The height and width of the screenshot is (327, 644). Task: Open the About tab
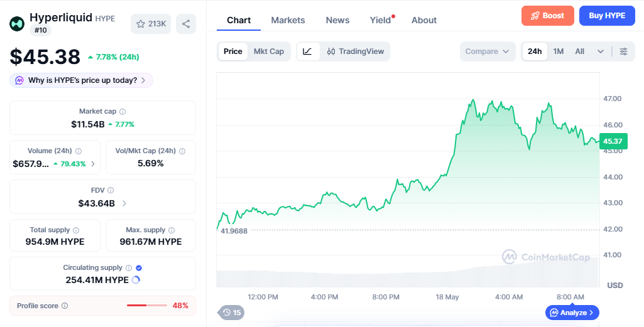[424, 20]
